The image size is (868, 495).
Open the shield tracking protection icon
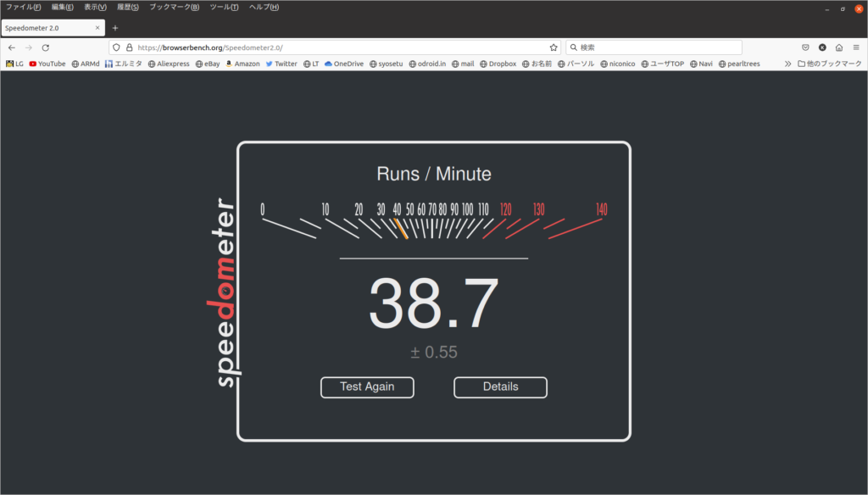click(116, 47)
